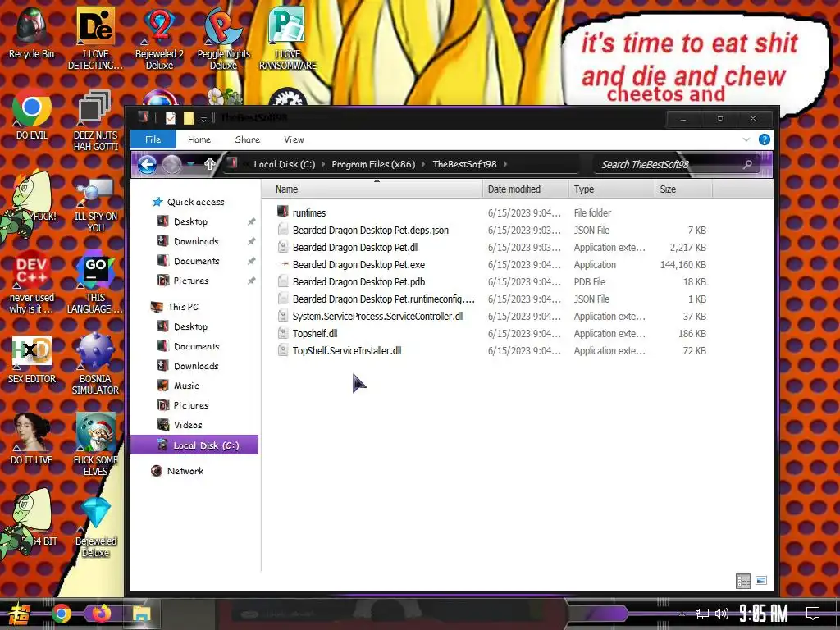Select Topshelf.dll file

(315, 333)
